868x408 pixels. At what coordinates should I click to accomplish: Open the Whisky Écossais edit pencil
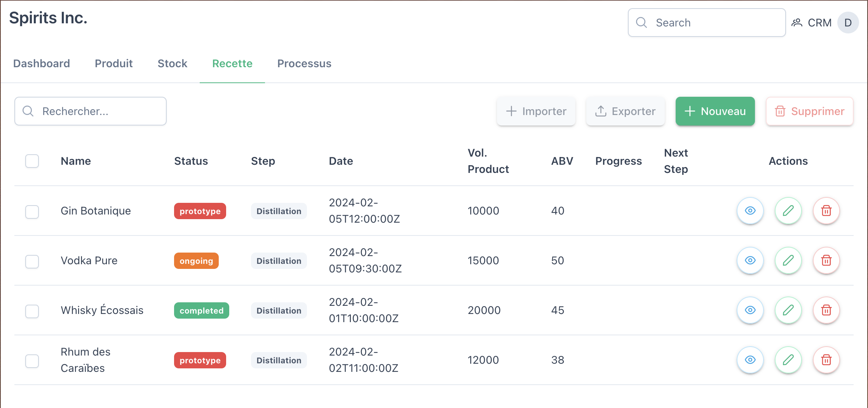coord(788,310)
